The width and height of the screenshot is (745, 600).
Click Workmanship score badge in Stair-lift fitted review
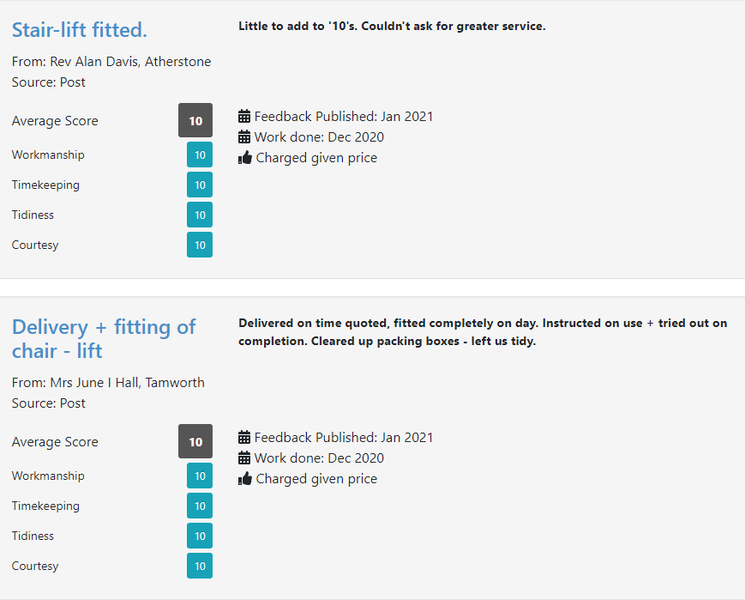(x=199, y=155)
